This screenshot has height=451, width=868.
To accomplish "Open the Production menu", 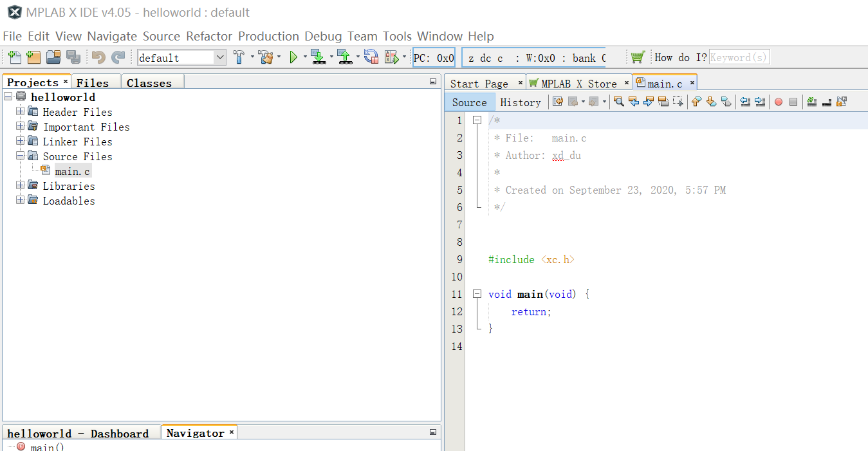I will tap(268, 36).
